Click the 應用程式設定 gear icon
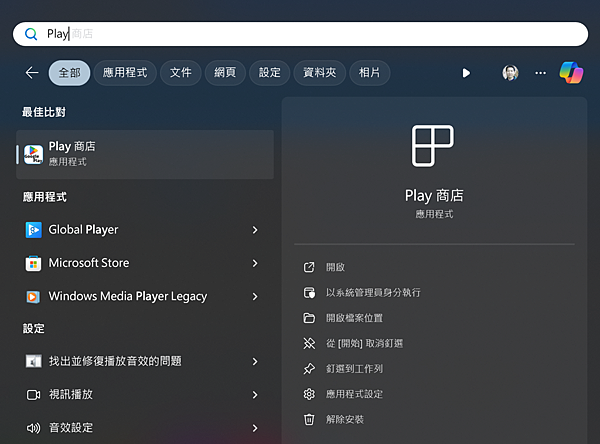This screenshot has width=600, height=444. [309, 394]
